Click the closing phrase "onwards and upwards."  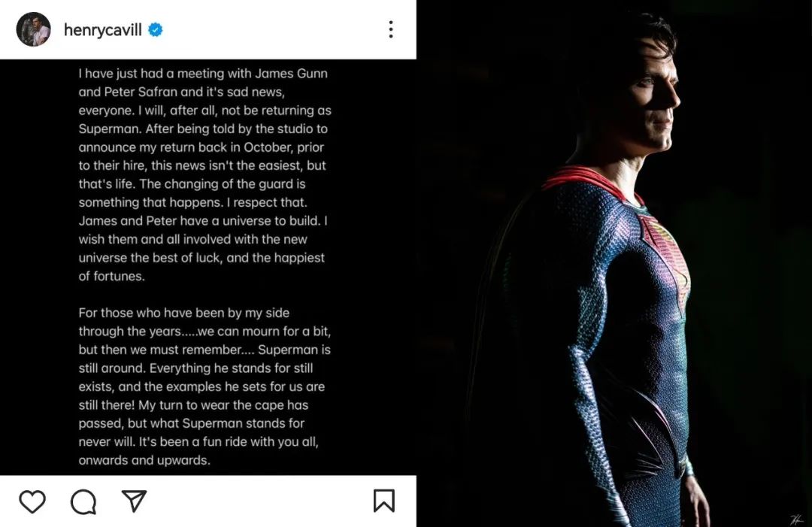[144, 460]
